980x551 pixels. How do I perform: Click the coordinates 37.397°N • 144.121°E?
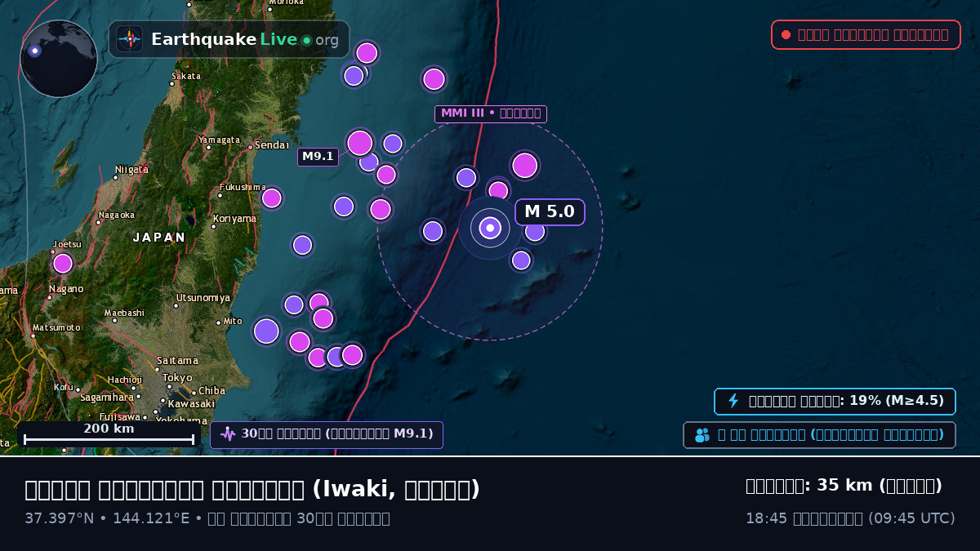[x=107, y=518]
